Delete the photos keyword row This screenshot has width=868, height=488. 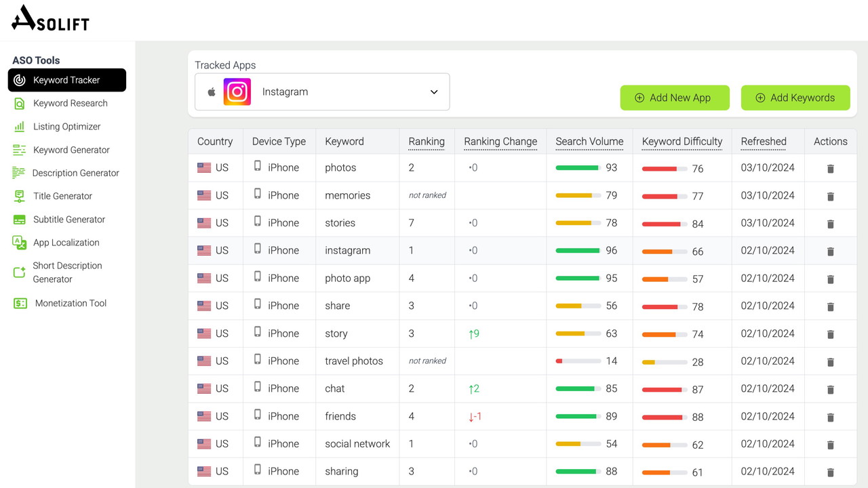[831, 169]
